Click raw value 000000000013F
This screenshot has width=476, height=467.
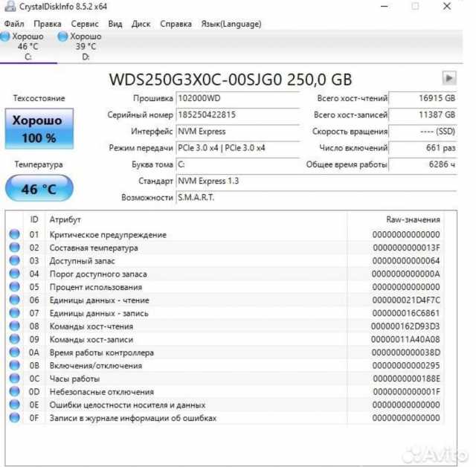click(x=406, y=248)
